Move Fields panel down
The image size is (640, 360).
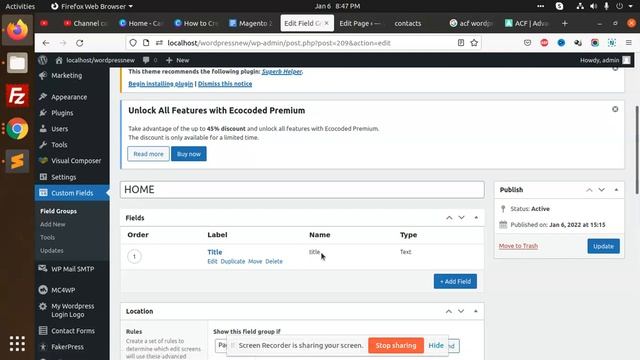(462, 218)
